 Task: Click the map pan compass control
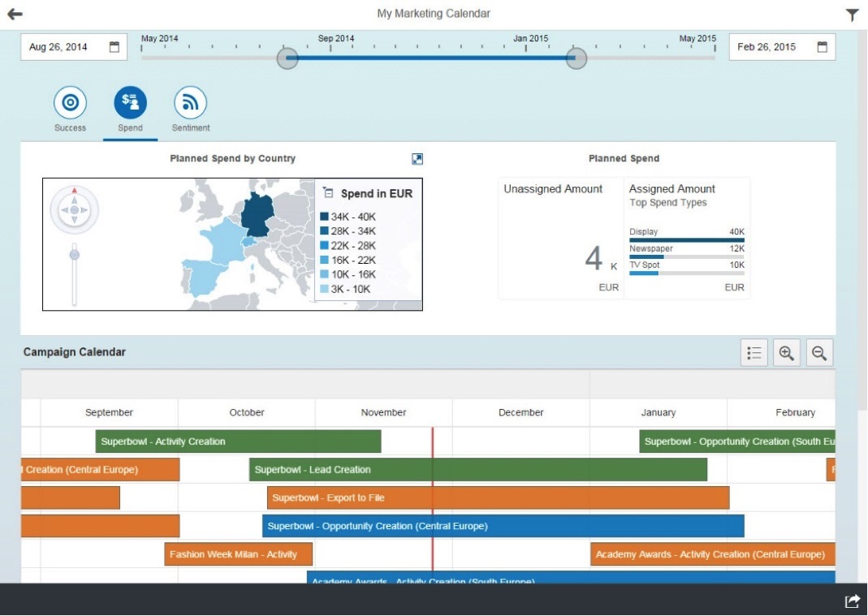(x=74, y=210)
